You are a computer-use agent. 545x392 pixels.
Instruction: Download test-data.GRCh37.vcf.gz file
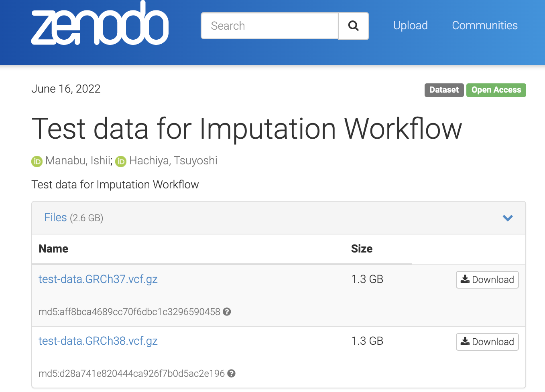[487, 280]
